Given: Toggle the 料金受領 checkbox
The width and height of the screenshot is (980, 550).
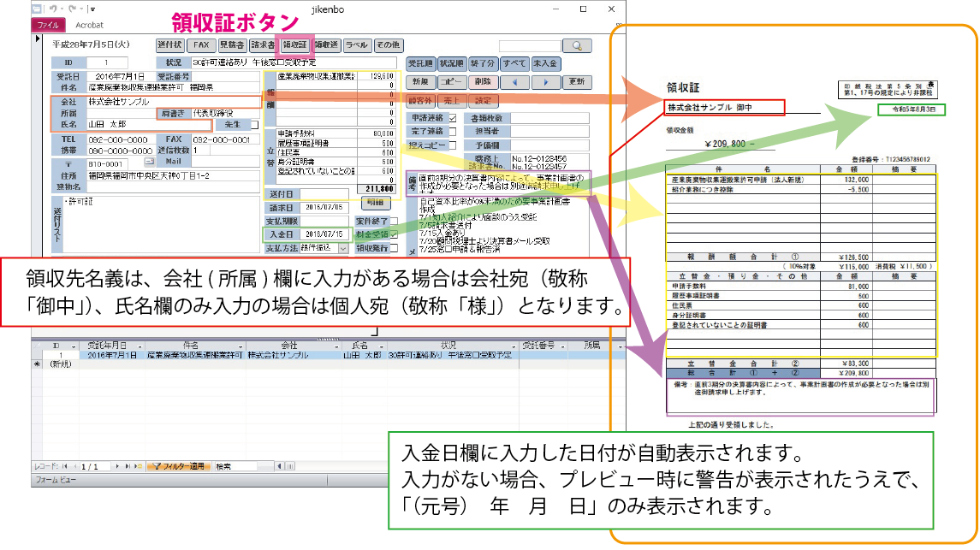Looking at the screenshot, I should (x=394, y=234).
